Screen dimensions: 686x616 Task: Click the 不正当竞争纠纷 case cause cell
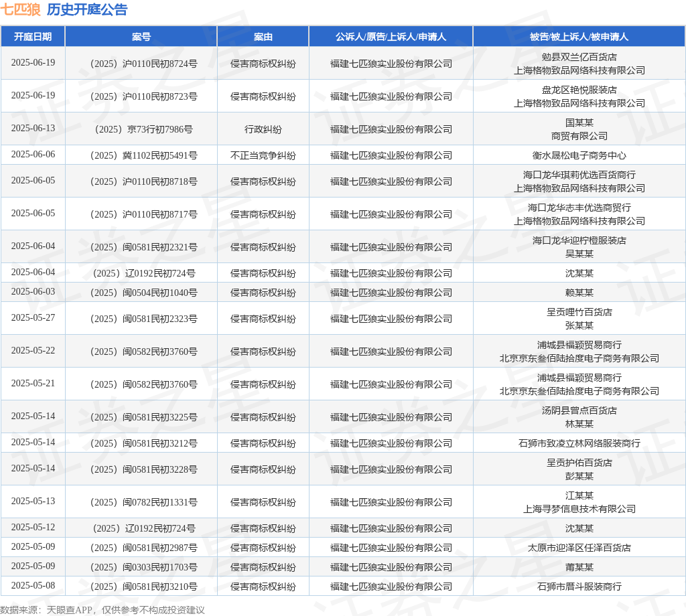tap(263, 155)
